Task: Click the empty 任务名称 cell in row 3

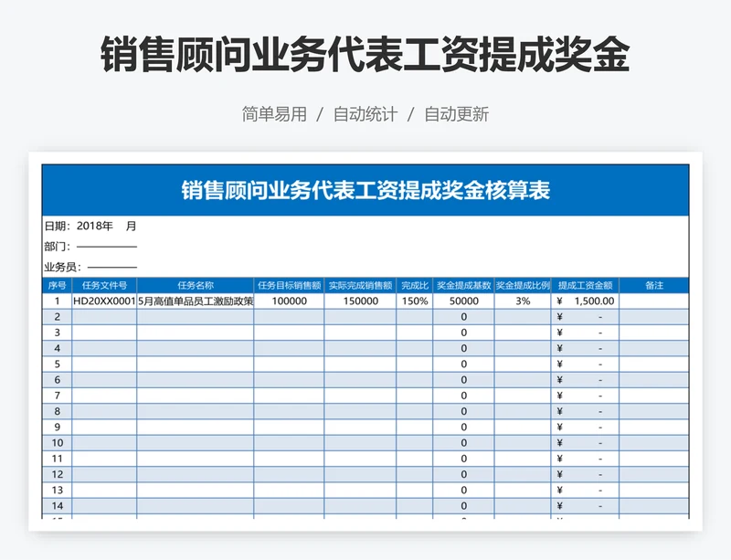Action: tap(196, 333)
